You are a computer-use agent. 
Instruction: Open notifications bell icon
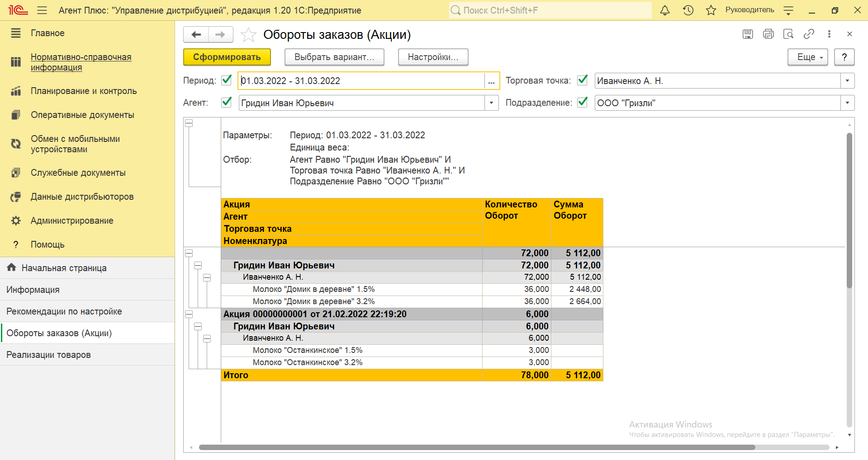665,10
